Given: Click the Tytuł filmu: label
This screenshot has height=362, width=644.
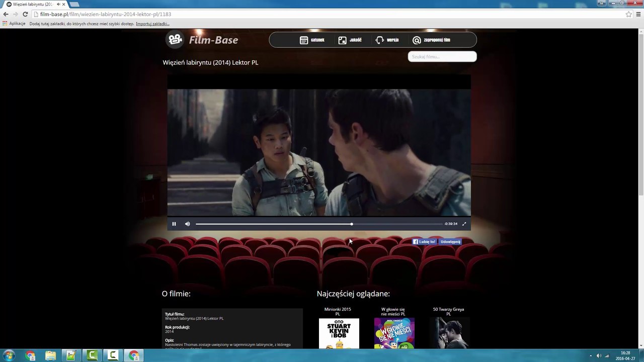Looking at the screenshot, I should click(x=175, y=314).
